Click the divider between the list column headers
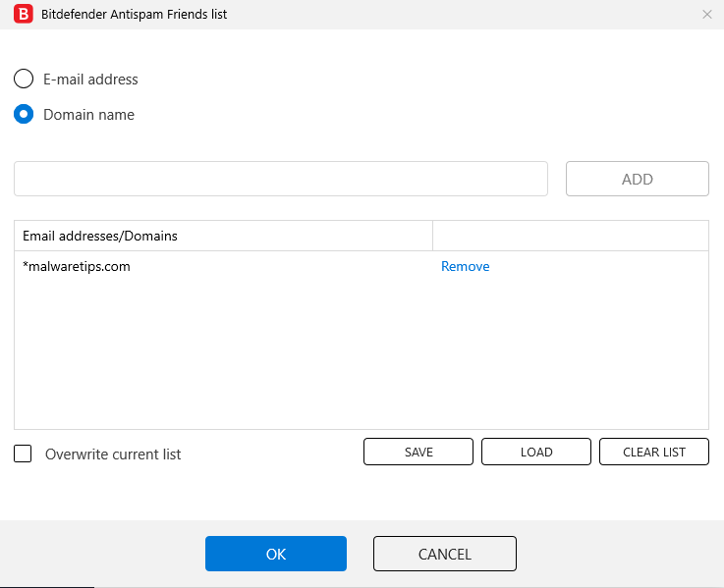 tap(432, 236)
